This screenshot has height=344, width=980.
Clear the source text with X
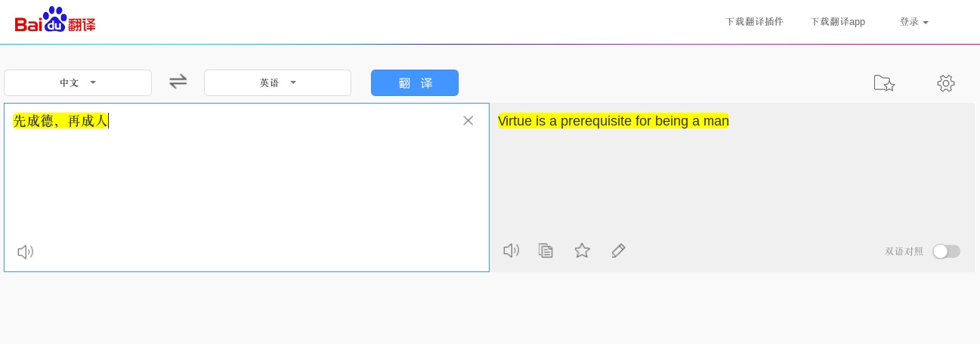(x=468, y=120)
